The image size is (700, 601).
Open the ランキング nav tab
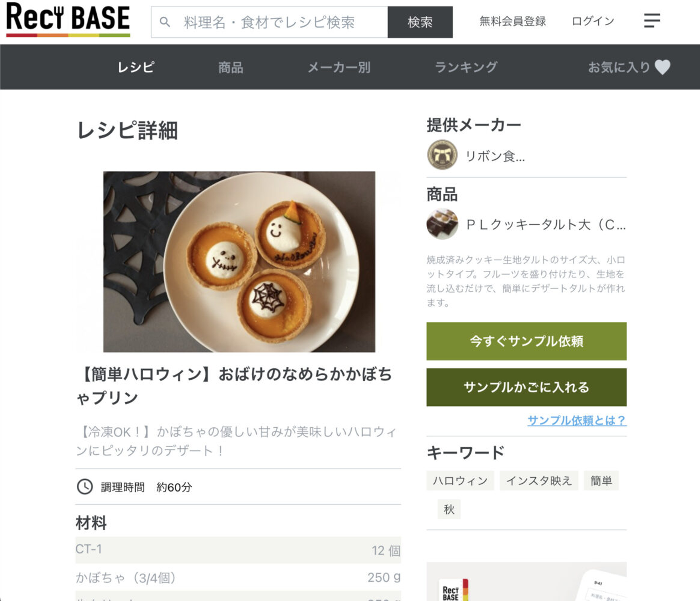coord(466,67)
